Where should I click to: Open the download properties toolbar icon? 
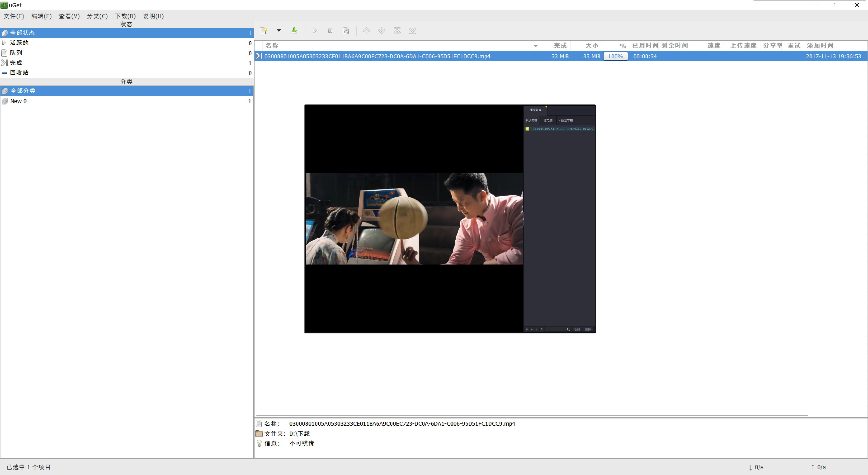(345, 31)
